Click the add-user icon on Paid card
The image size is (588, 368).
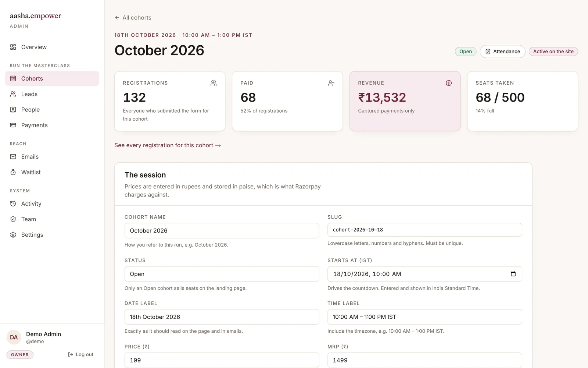pos(331,83)
